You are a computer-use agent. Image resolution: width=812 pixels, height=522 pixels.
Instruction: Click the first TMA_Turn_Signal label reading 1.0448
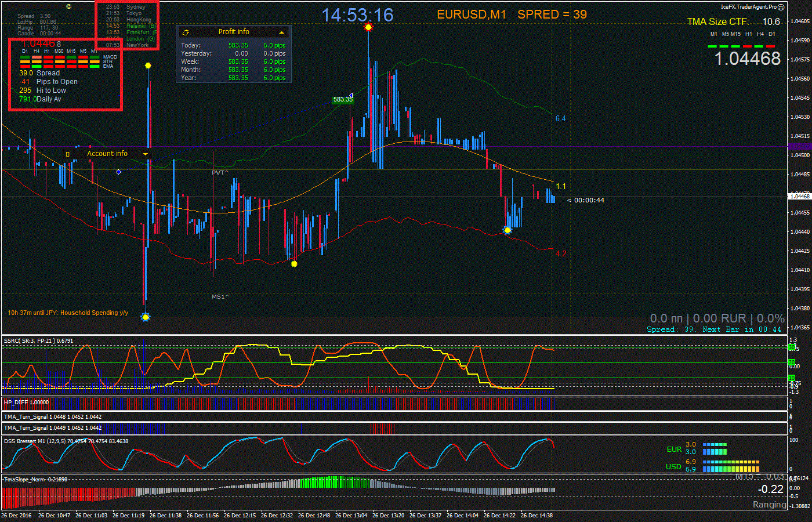coord(53,416)
